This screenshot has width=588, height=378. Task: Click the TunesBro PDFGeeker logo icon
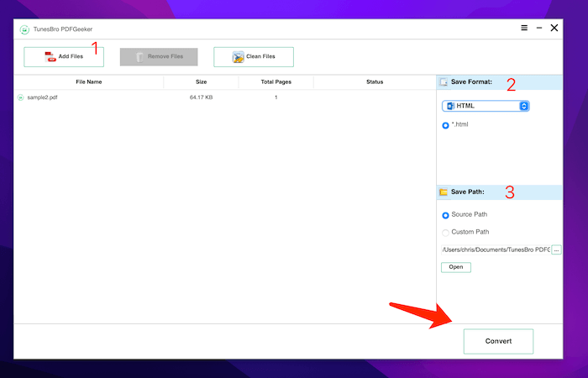click(x=24, y=29)
